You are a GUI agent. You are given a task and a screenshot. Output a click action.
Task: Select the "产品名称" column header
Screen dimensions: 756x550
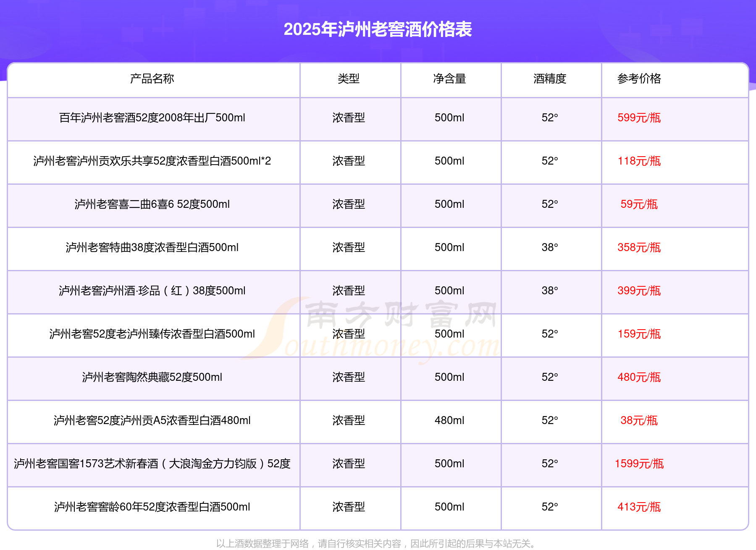pos(152,79)
